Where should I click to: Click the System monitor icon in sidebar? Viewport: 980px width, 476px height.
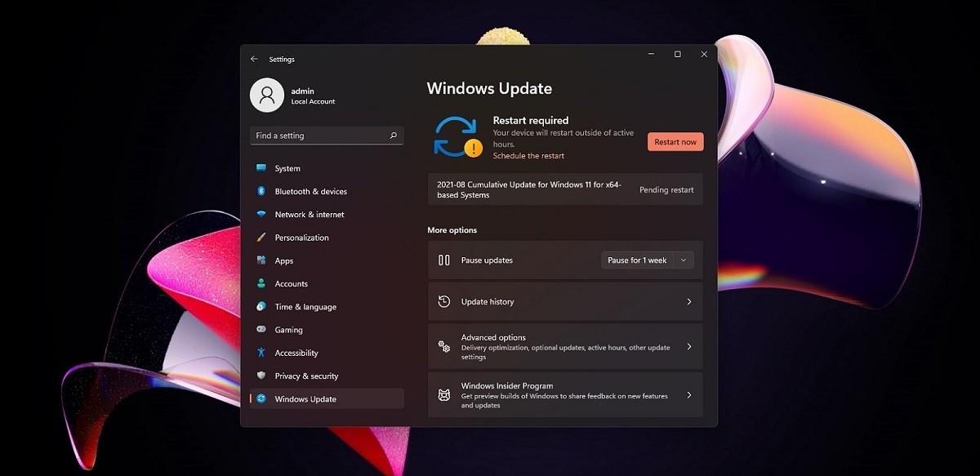[261, 168]
